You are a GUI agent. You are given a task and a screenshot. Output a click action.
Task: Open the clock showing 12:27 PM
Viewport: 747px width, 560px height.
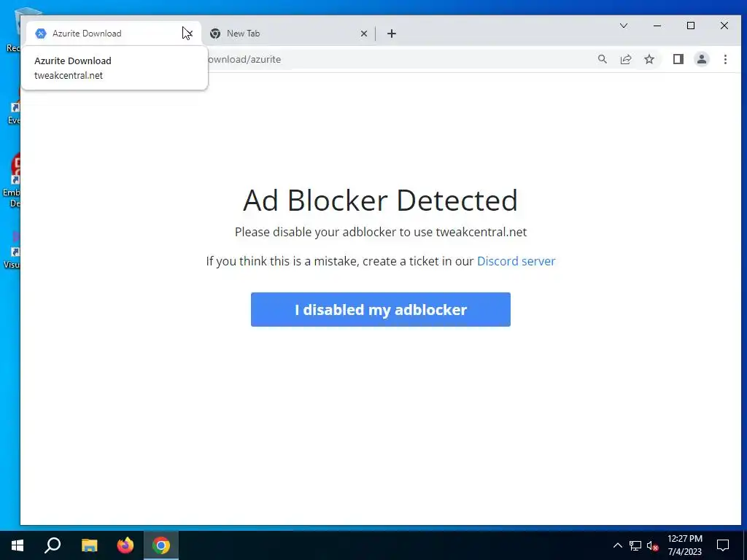tap(684, 545)
